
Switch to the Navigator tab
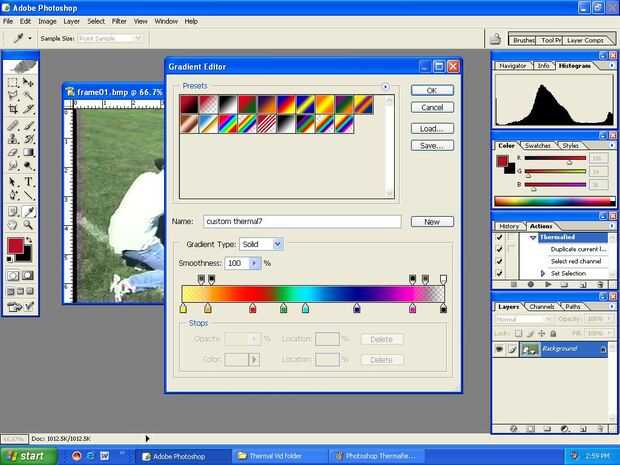point(512,66)
